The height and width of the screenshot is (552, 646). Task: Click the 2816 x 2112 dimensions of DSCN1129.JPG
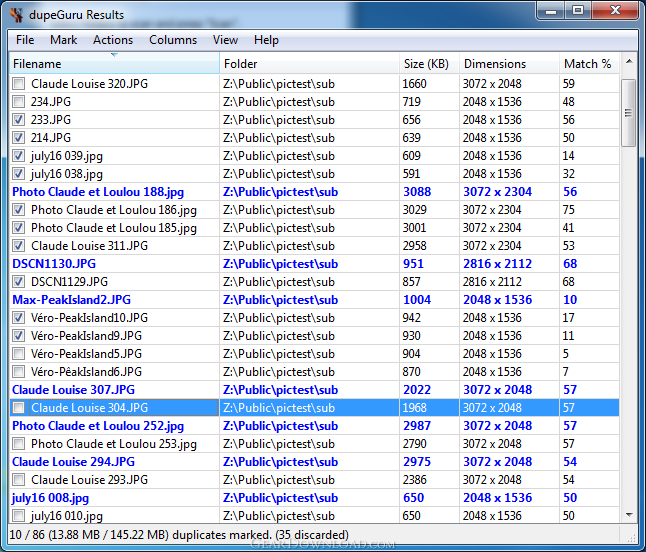point(492,282)
